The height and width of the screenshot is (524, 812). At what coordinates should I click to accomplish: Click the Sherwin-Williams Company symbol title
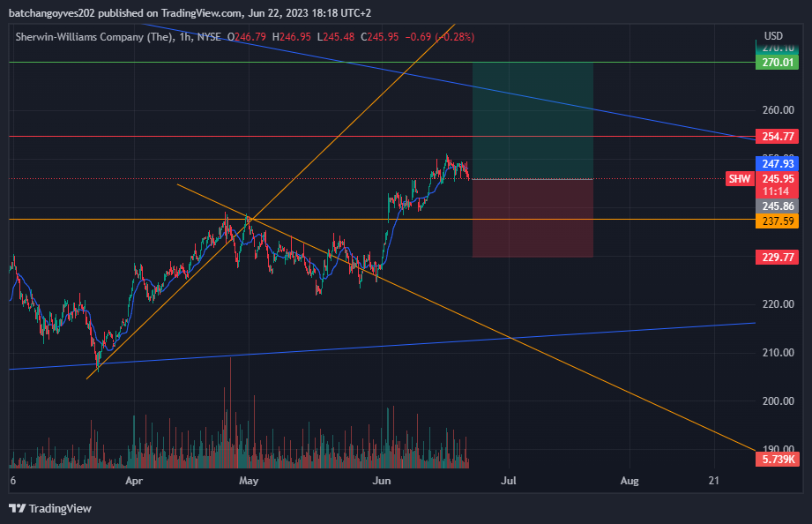coord(94,37)
